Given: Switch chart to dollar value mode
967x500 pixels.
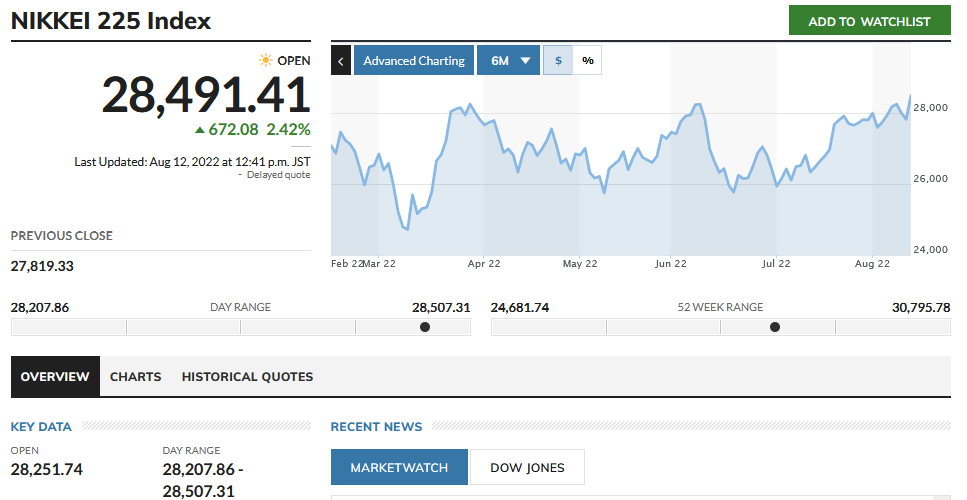Looking at the screenshot, I should click(x=558, y=60).
